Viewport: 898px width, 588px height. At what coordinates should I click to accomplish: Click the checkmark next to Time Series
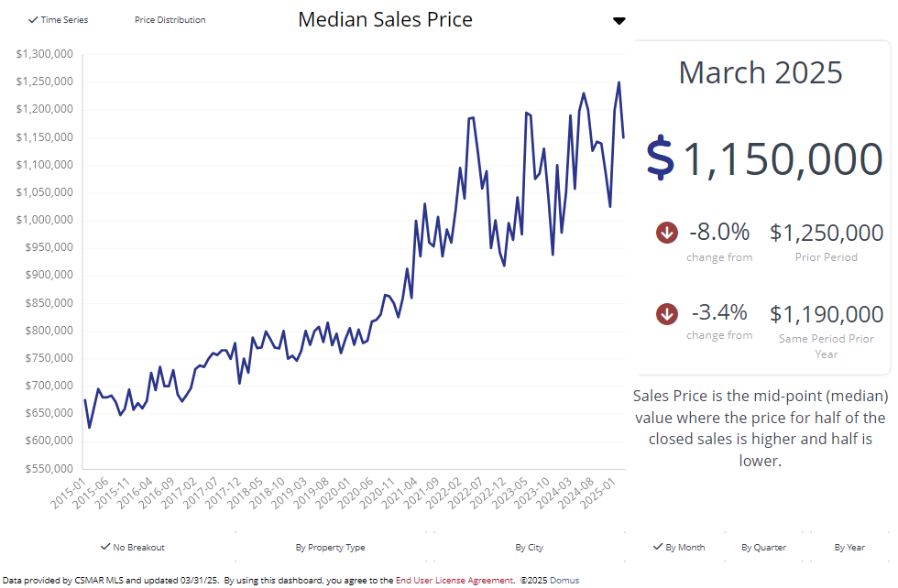click(33, 20)
